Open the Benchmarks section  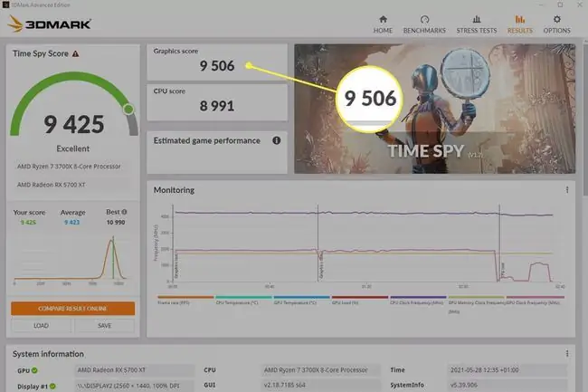424,24
